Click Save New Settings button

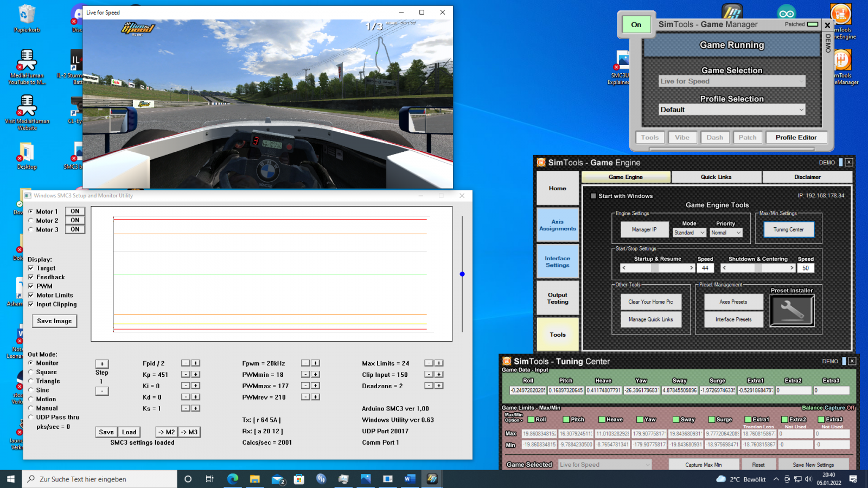813,465
